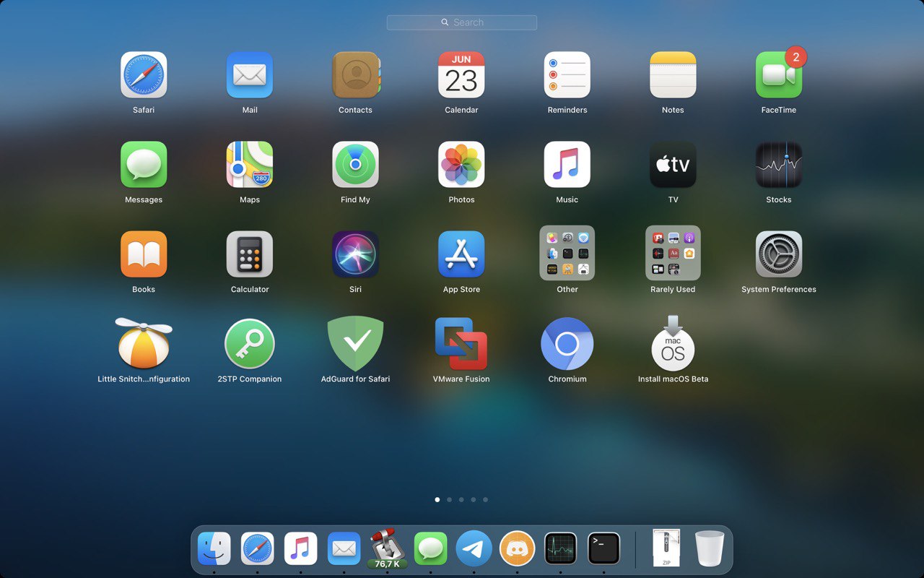Click Safari compass icon in Dock
The width and height of the screenshot is (924, 578).
click(x=258, y=548)
